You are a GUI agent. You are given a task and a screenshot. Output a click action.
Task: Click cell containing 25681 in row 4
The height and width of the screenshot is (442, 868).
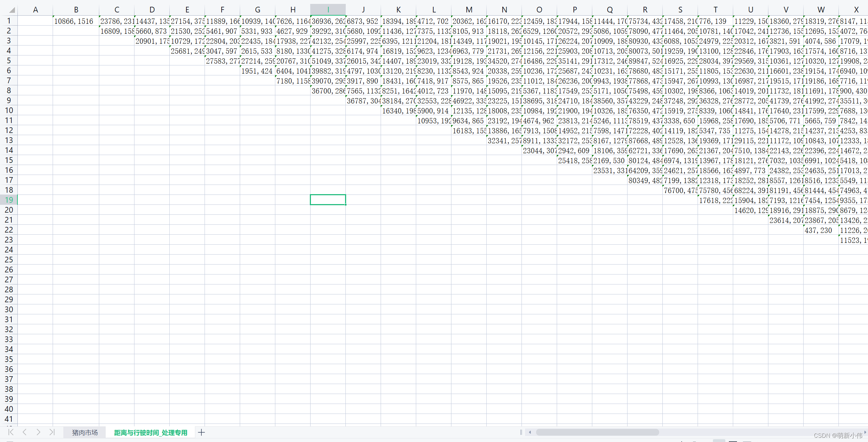[x=187, y=51]
